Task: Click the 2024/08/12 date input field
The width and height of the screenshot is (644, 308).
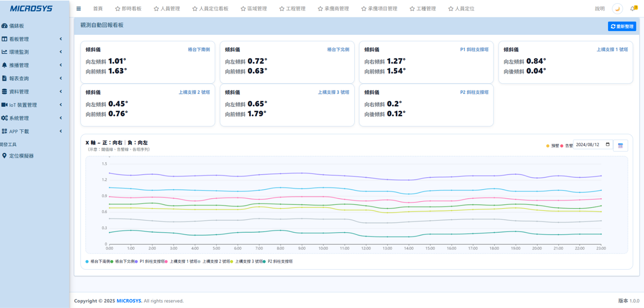Action: 590,145
